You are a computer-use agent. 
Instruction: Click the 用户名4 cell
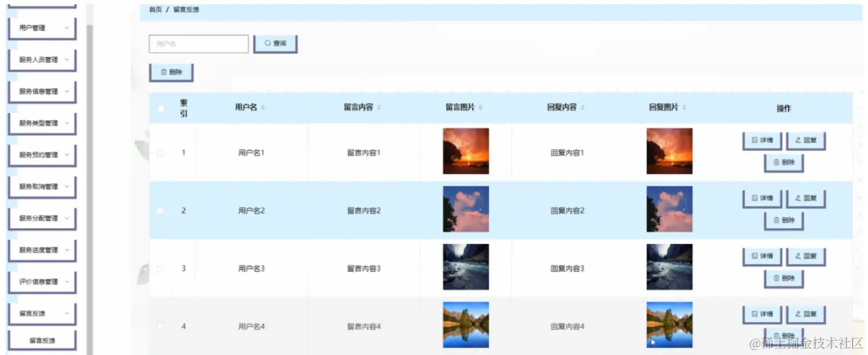click(x=252, y=326)
